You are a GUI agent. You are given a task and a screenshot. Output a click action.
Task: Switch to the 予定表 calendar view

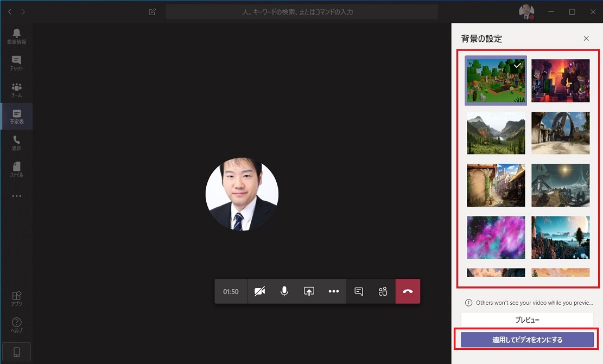[x=16, y=116]
